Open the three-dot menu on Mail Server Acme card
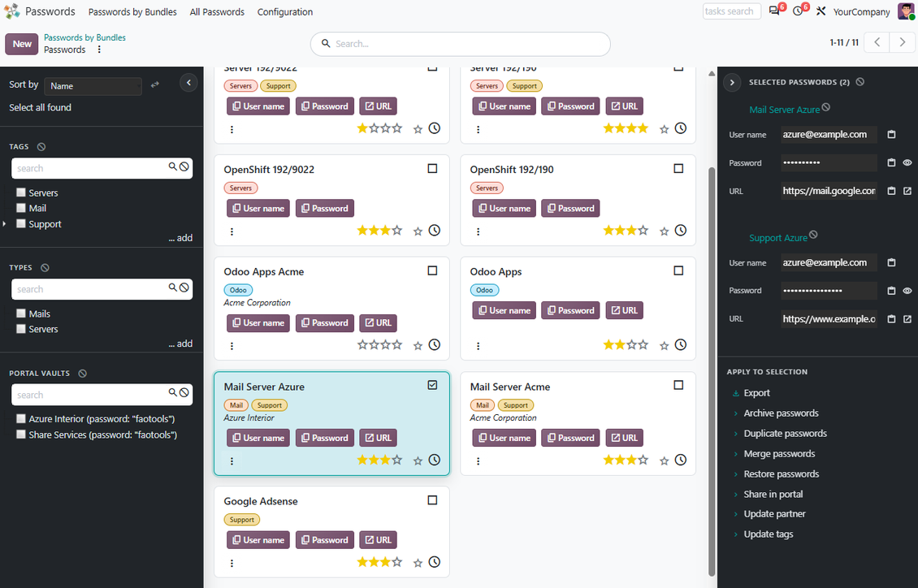Screen dimensions: 918x588 click(x=478, y=461)
